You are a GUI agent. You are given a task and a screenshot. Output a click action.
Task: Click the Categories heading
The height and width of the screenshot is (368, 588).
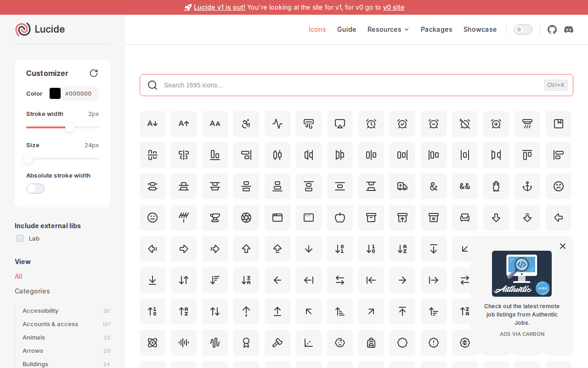[x=32, y=291]
